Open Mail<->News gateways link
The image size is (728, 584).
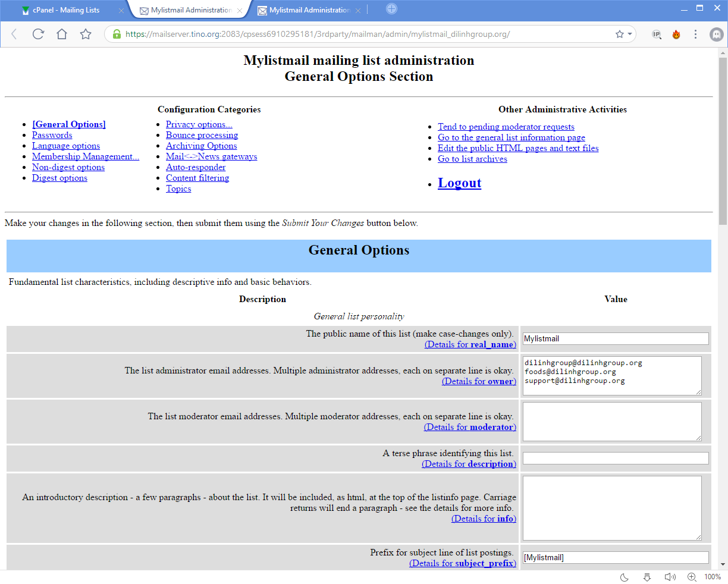click(212, 156)
